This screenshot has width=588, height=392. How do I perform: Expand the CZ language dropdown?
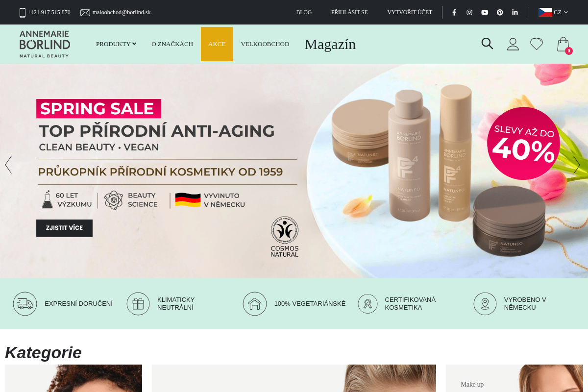click(x=553, y=12)
